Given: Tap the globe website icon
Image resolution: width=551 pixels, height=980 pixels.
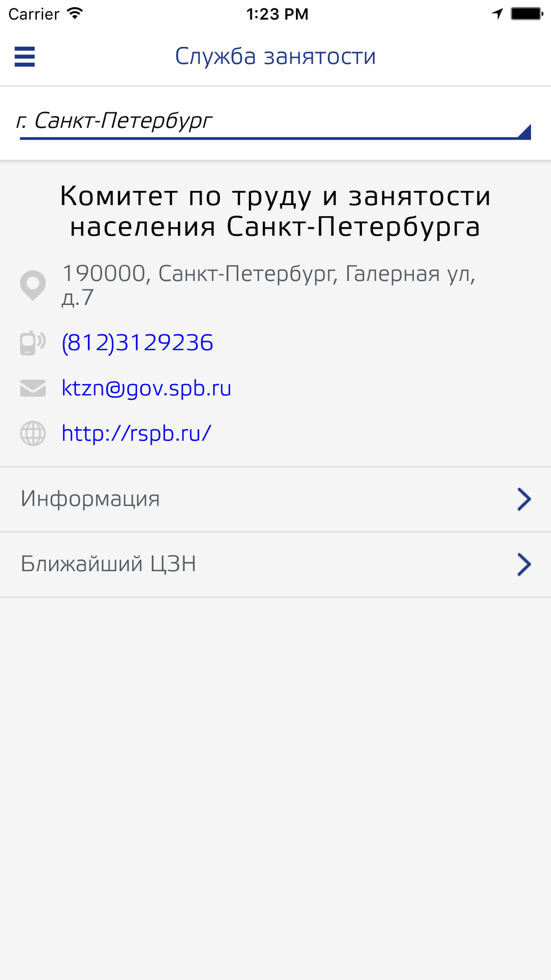Looking at the screenshot, I should [x=33, y=433].
